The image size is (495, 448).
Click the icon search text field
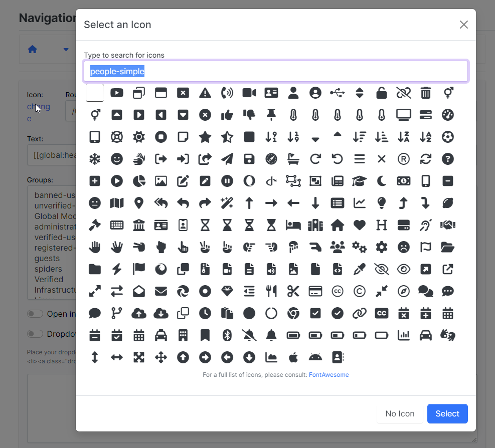click(x=276, y=71)
